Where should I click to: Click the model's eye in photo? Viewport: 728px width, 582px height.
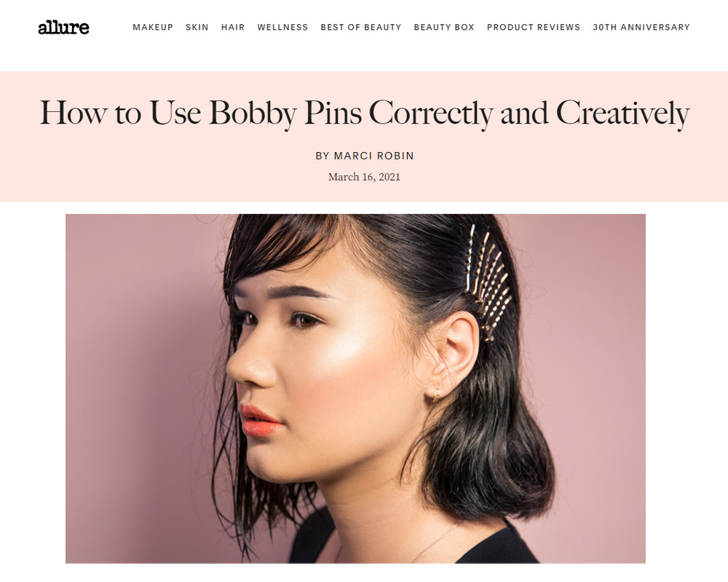click(304, 321)
